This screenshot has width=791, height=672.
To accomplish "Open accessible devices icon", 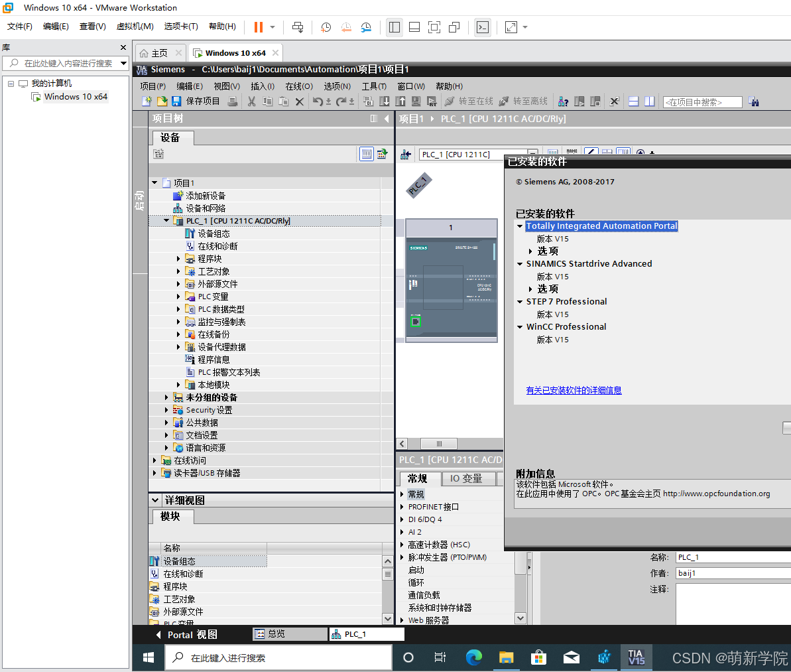I will tap(564, 101).
